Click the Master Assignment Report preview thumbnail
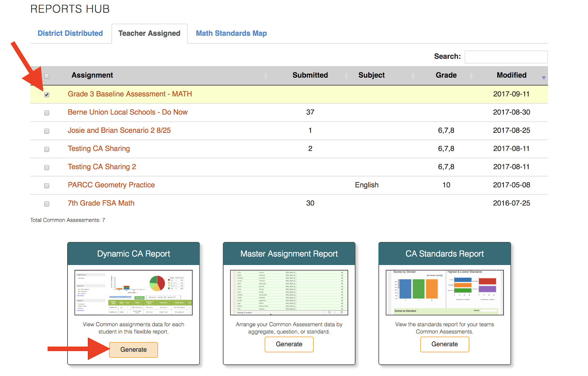 point(289,292)
